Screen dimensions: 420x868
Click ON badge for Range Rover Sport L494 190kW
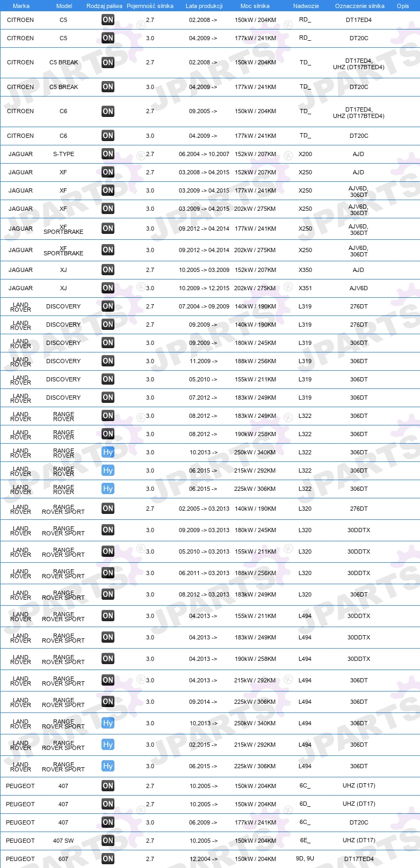click(x=108, y=659)
